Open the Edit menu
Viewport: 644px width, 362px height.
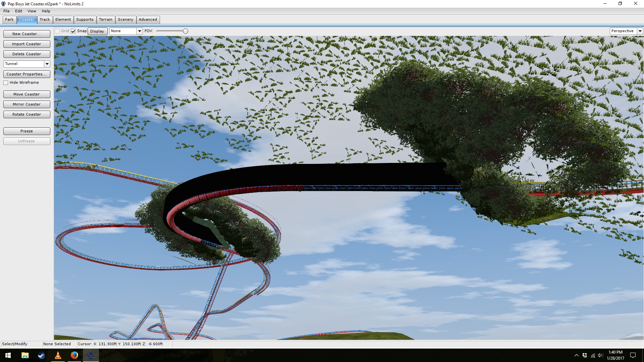(18, 11)
